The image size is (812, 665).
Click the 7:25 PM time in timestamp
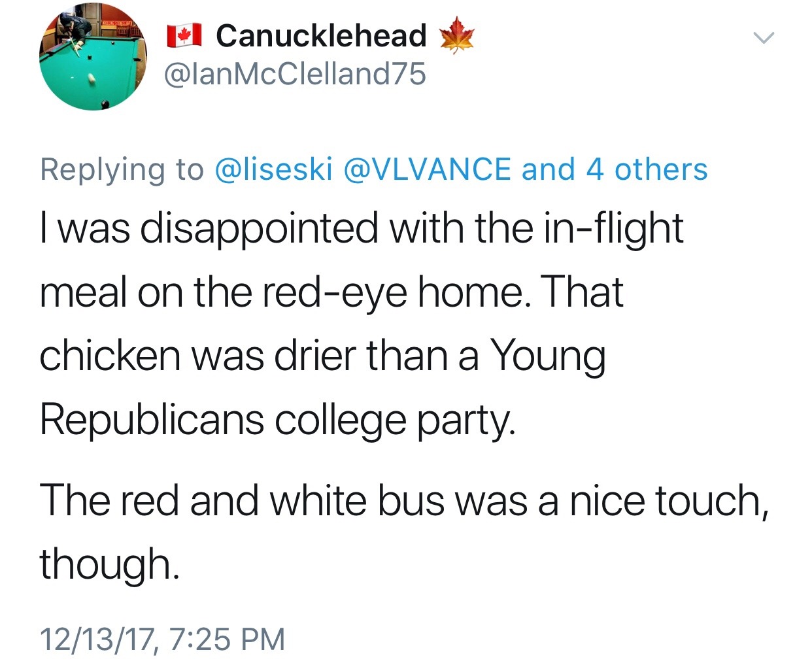tap(227, 639)
